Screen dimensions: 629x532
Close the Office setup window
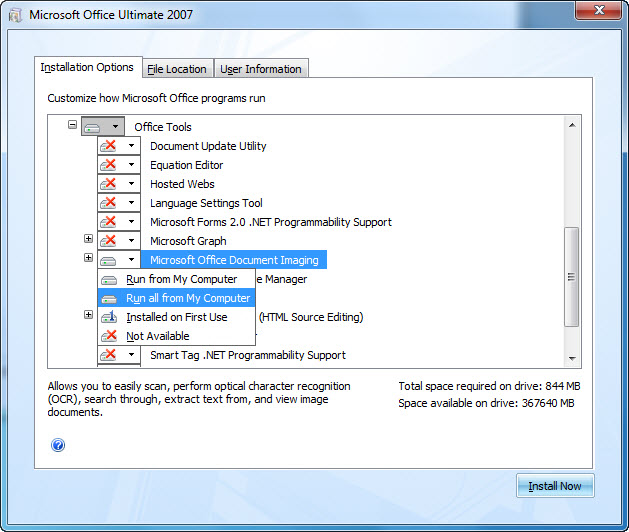coord(599,10)
